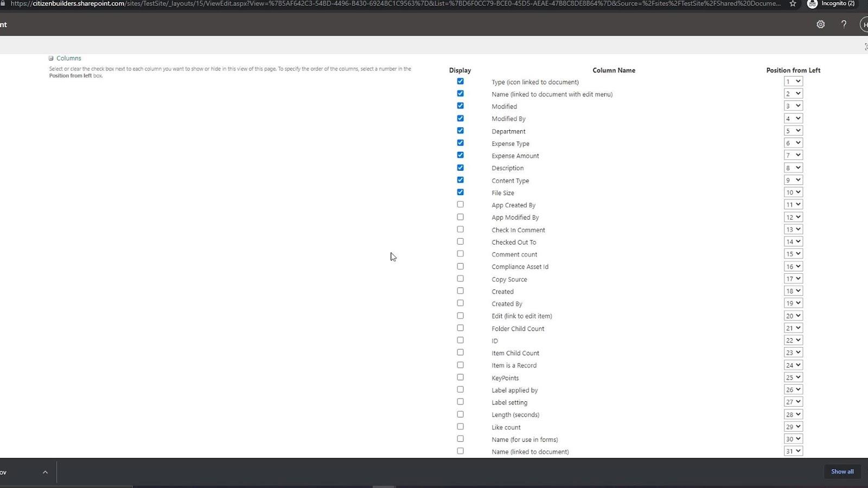Click the 'Expense Type' column name
Screen dimensions: 868x488
point(510,144)
